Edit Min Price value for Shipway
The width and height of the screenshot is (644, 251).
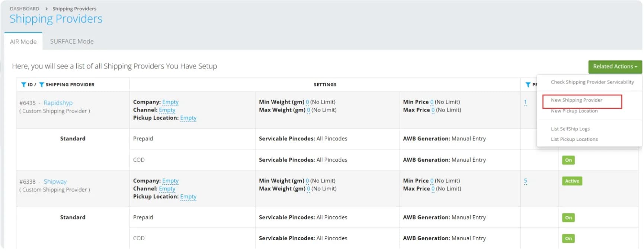[x=432, y=181]
